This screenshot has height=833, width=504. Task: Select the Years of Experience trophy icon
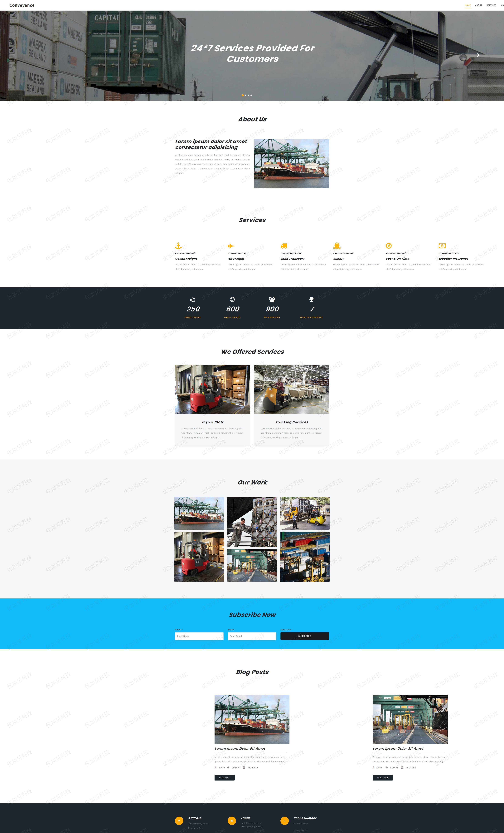click(311, 299)
